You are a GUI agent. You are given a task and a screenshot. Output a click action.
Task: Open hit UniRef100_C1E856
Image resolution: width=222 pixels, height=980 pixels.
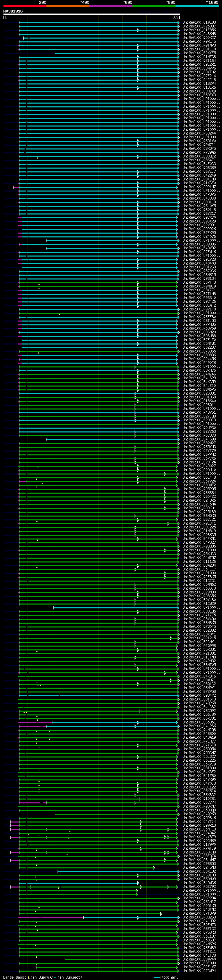coord(199,30)
